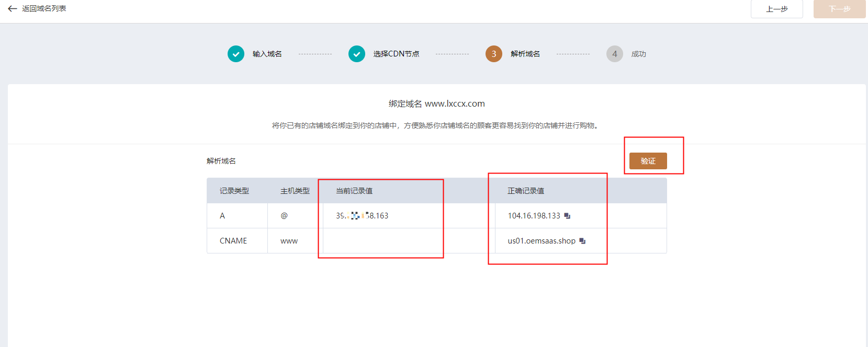868x347 pixels.
Task: Click the checkmark icon for 输入域名 step
Action: coord(236,54)
